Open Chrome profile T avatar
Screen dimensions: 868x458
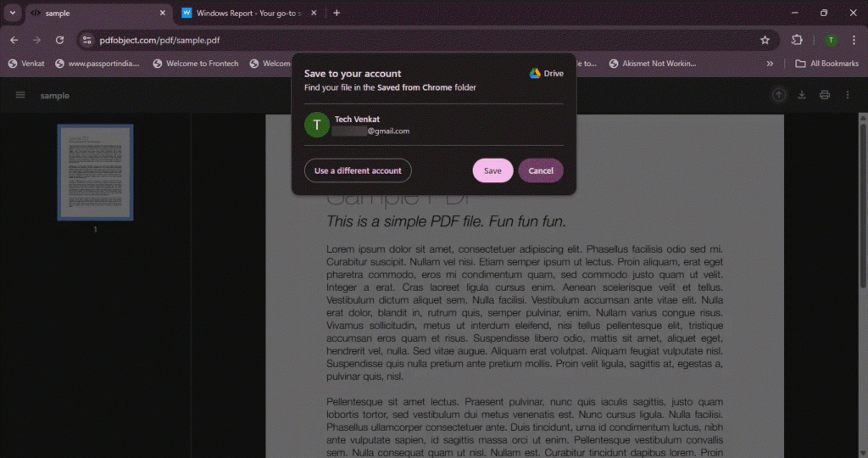(831, 40)
